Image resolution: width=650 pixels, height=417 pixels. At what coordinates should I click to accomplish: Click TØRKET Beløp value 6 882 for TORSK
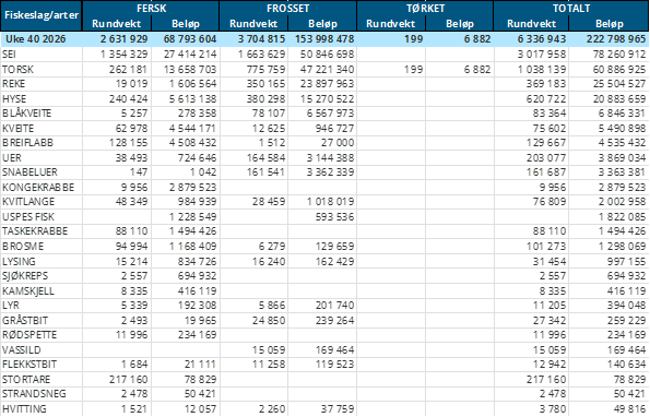click(x=477, y=69)
